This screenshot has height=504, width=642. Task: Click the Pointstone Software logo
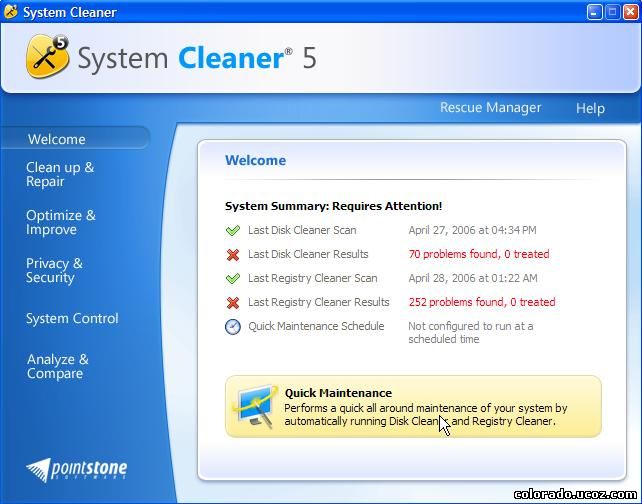click(x=77, y=470)
